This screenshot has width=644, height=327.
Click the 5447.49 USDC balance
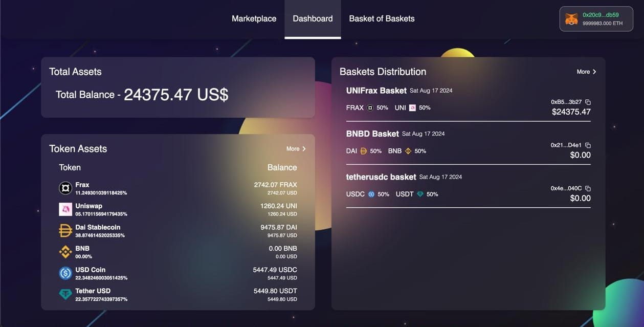[275, 270]
